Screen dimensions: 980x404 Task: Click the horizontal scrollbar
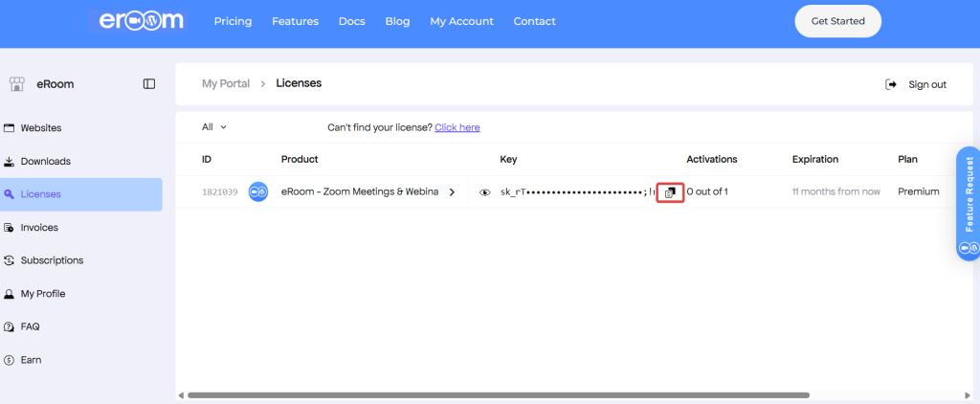point(498,394)
